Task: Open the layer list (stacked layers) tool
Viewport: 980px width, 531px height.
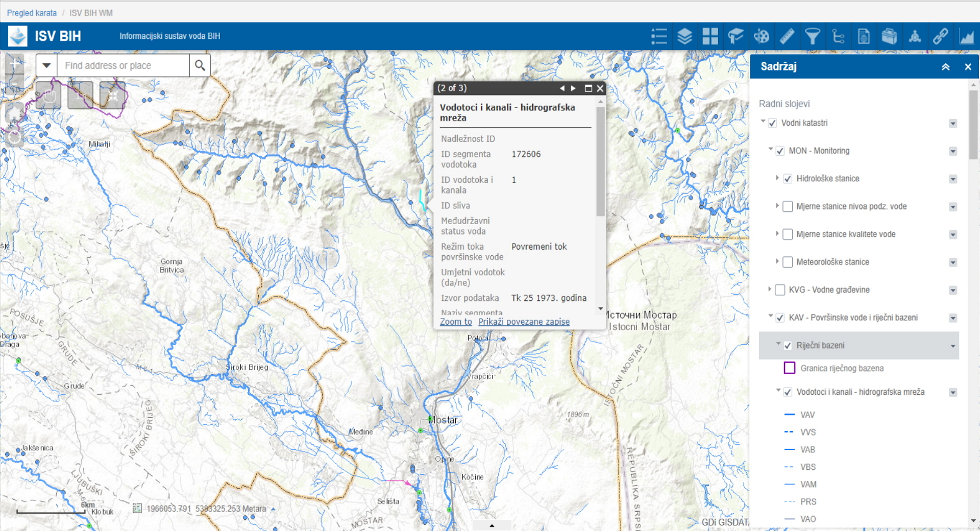Action: (684, 36)
